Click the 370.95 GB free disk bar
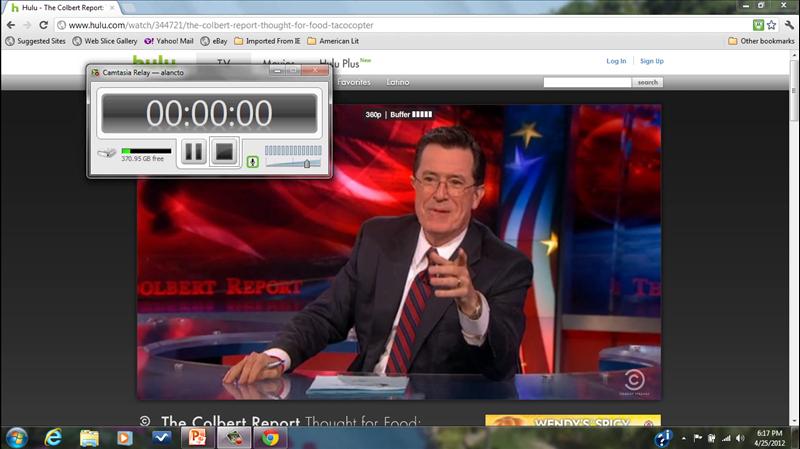 (146, 151)
